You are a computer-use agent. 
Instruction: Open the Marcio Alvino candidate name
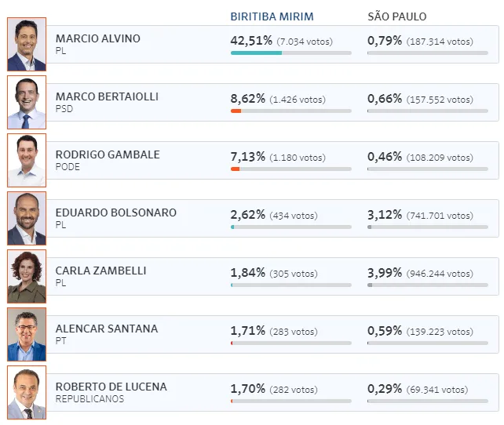[x=98, y=38]
